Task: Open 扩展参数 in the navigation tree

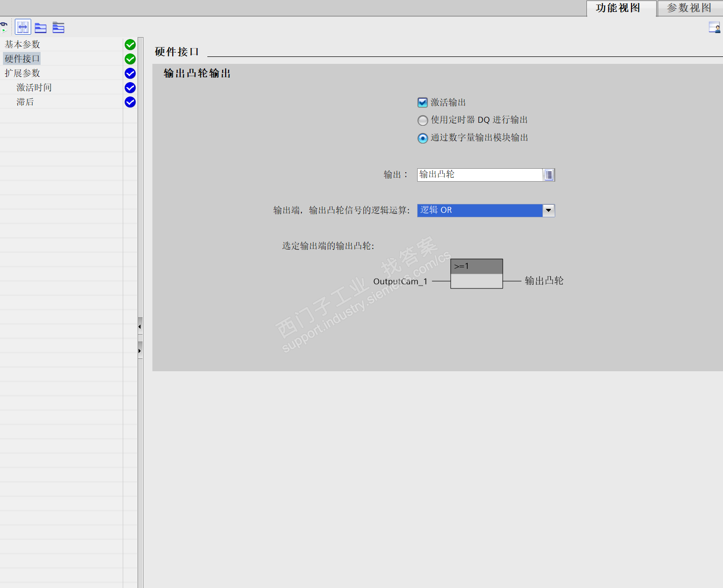Action: click(22, 73)
